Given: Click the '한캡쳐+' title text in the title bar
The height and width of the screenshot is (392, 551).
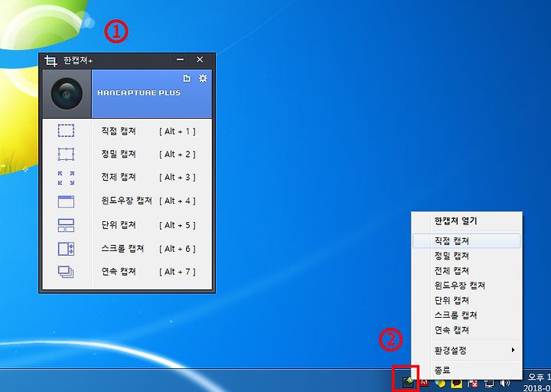Looking at the screenshot, I should click(x=77, y=60).
